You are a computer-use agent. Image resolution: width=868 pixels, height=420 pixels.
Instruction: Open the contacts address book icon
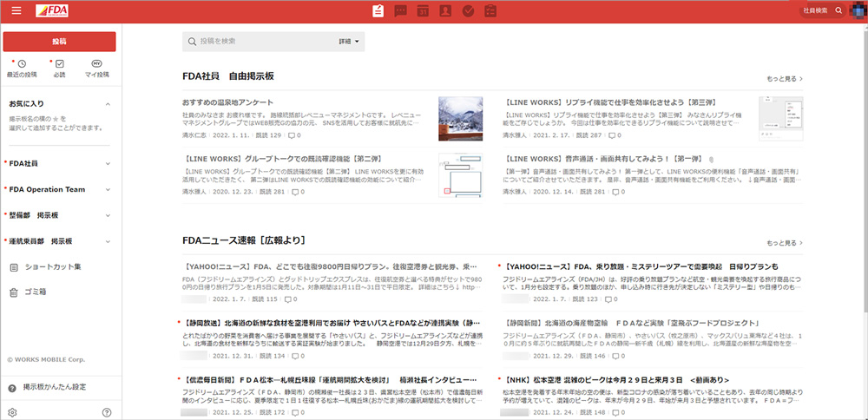[445, 11]
